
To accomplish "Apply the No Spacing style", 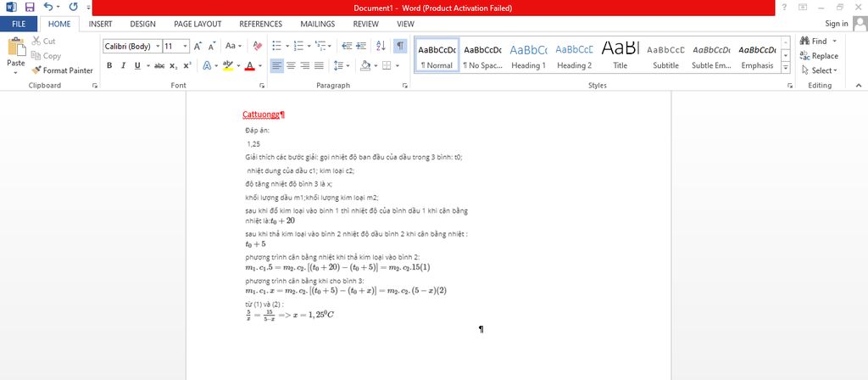I will pos(482,55).
